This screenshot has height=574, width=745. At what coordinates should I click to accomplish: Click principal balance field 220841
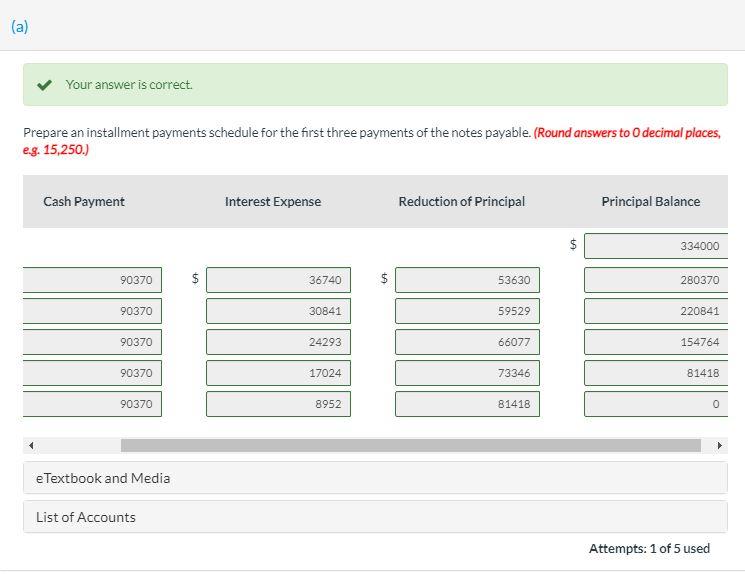pyautogui.click(x=656, y=311)
